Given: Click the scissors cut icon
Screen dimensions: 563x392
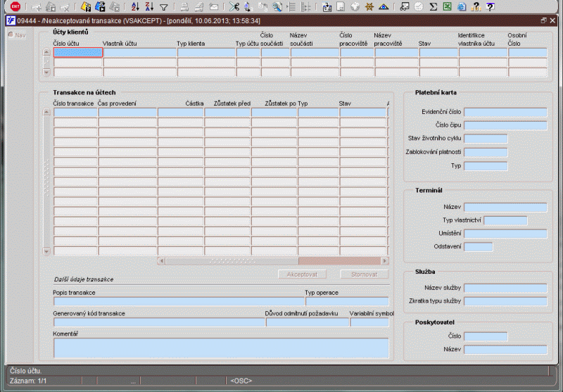Looking at the screenshot, I should pos(234,7).
